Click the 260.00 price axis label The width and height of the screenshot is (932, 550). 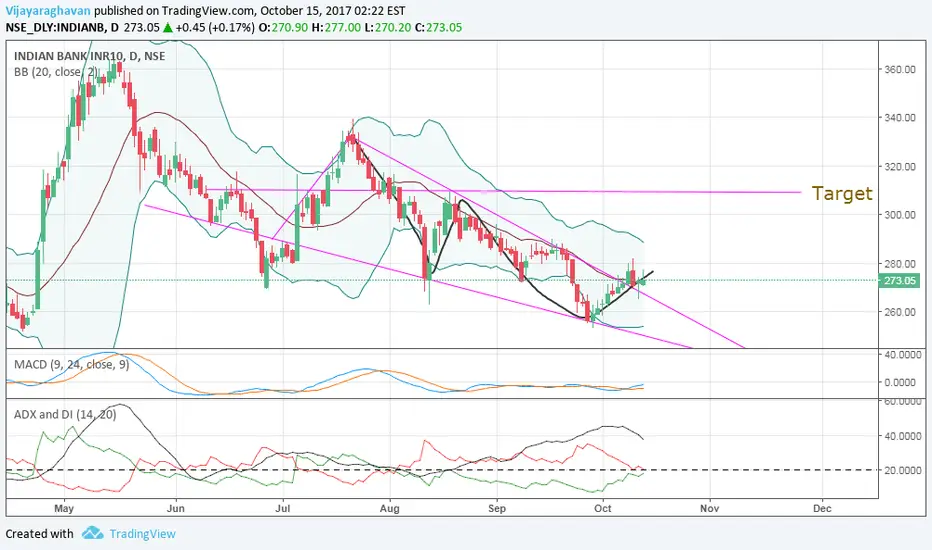(900, 312)
